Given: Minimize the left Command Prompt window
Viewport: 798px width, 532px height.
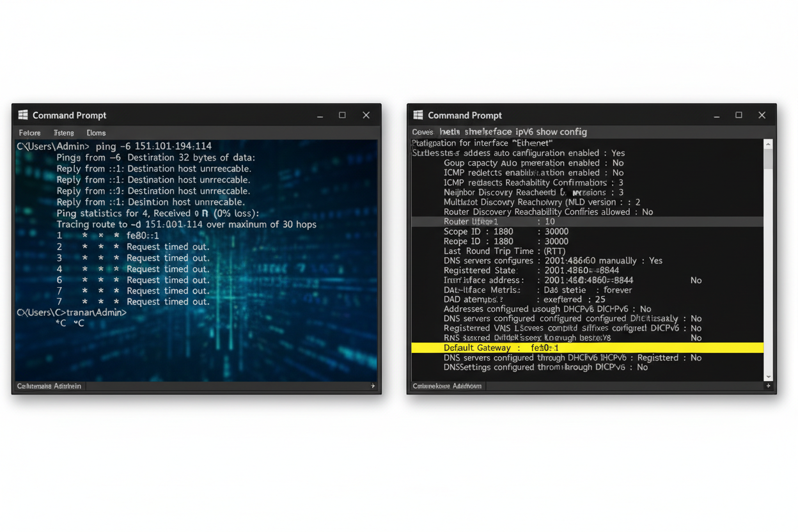Looking at the screenshot, I should coord(320,116).
